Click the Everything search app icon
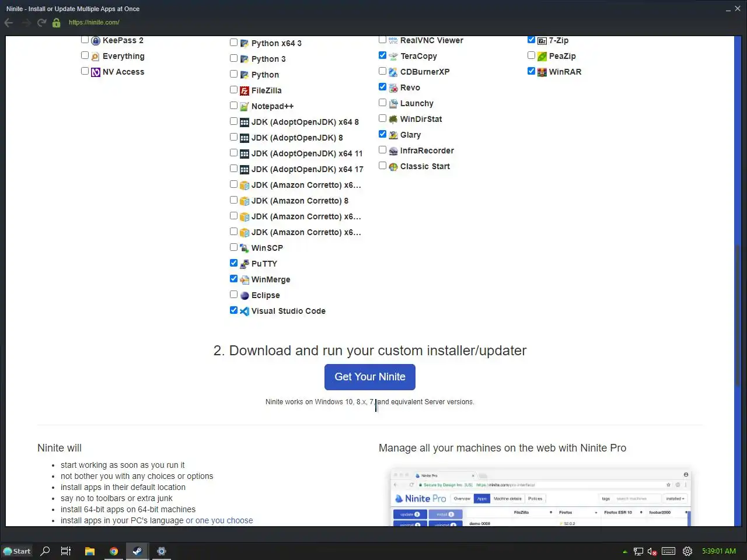This screenshot has height=560, width=747. (96, 57)
